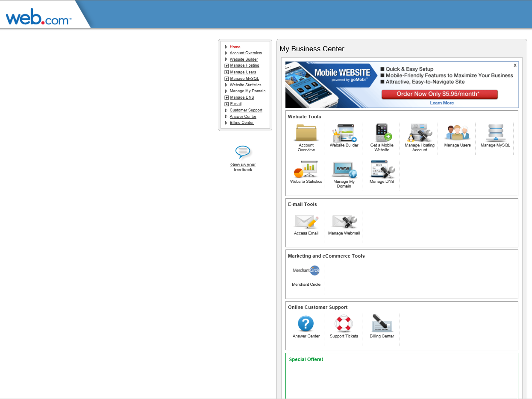The width and height of the screenshot is (532, 399).
Task: Click the Get a Mobile Website label
Action: (382, 147)
